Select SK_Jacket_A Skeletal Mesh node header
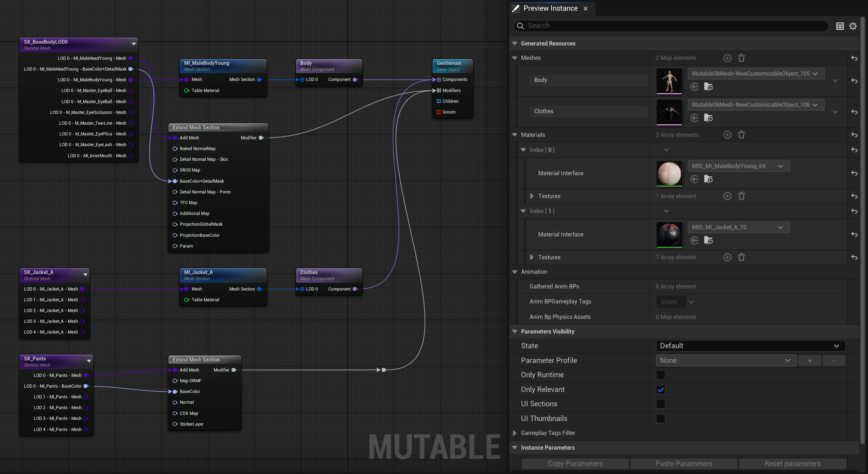 [54, 275]
